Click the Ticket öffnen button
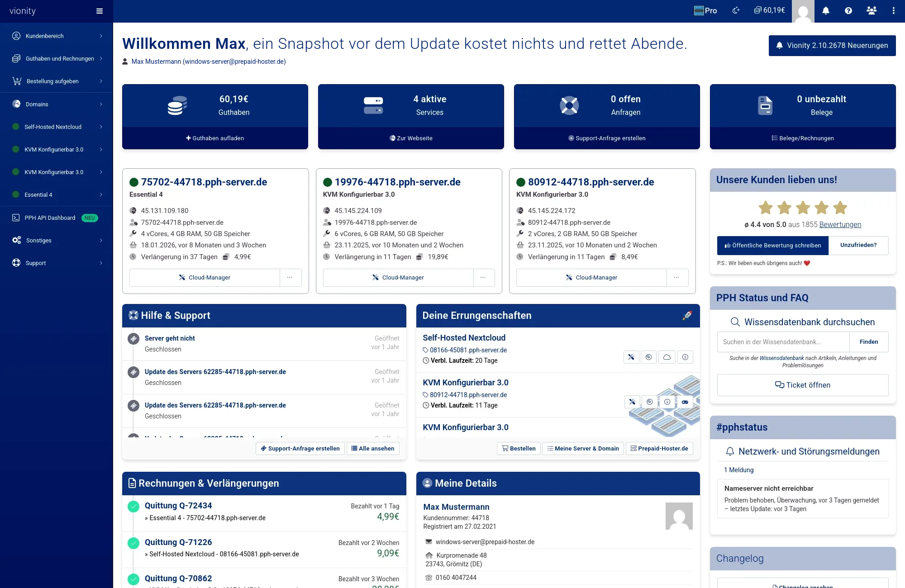 803,385
